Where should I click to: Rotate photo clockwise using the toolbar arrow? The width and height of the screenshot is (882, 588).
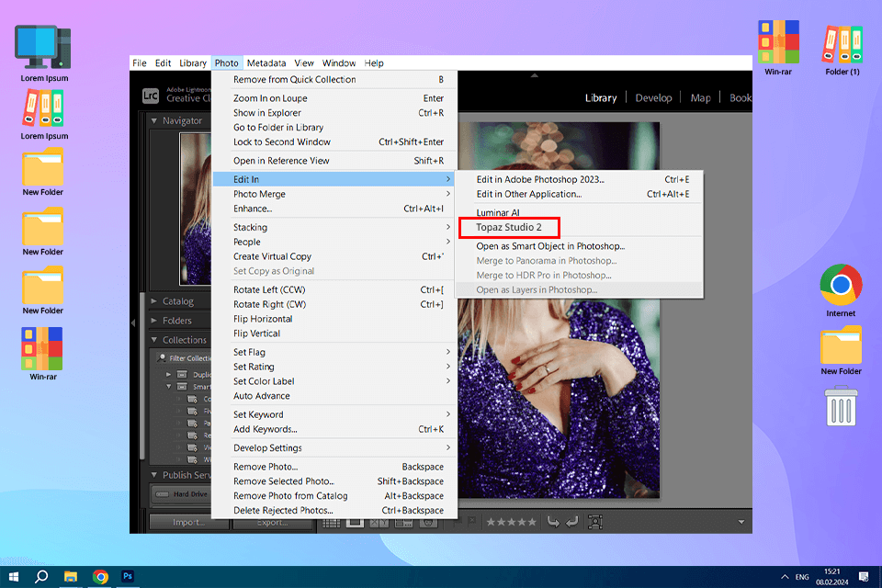coord(572,523)
